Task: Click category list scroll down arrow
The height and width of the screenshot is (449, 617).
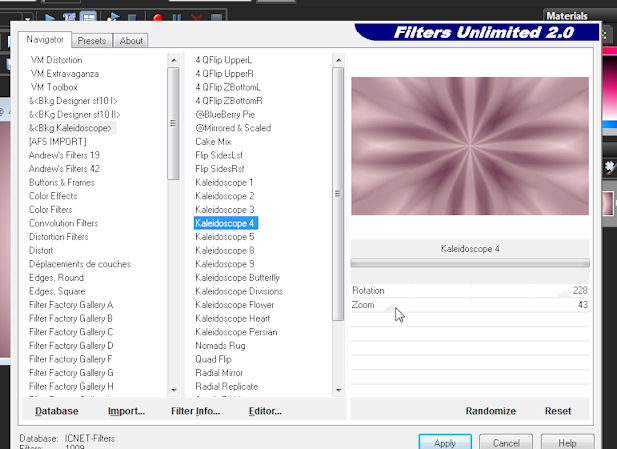Action: tap(174, 390)
